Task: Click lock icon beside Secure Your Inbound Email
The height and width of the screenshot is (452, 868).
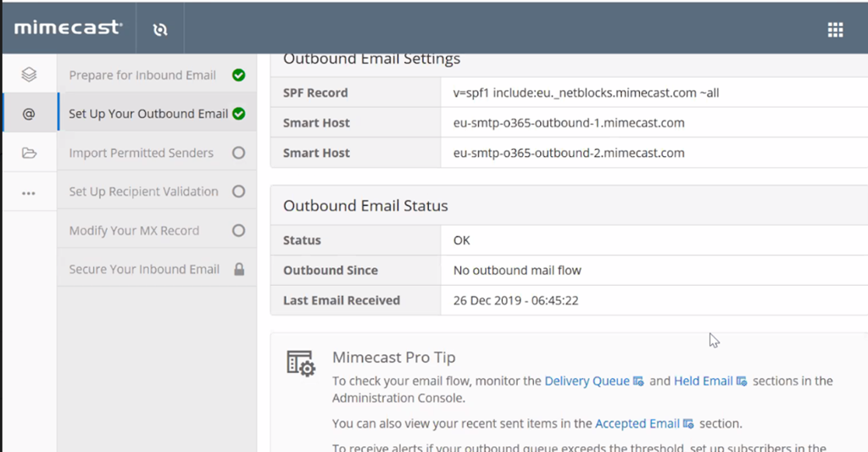Action: click(239, 269)
